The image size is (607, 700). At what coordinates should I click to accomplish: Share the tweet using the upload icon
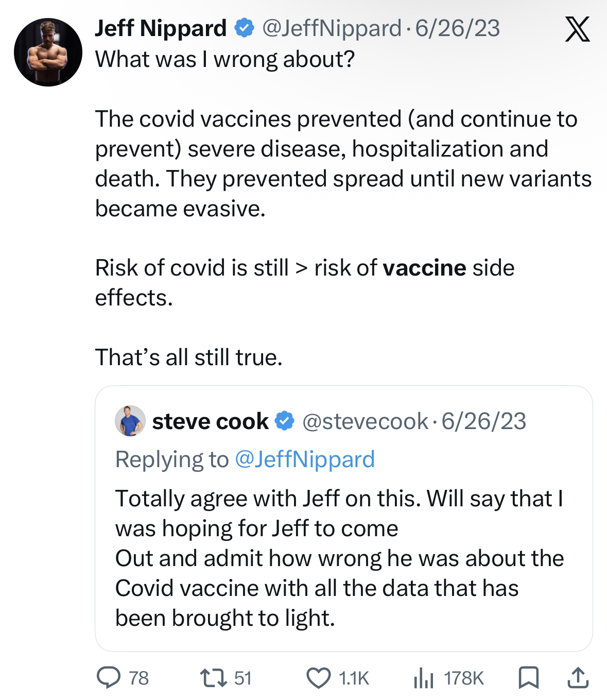click(x=578, y=677)
